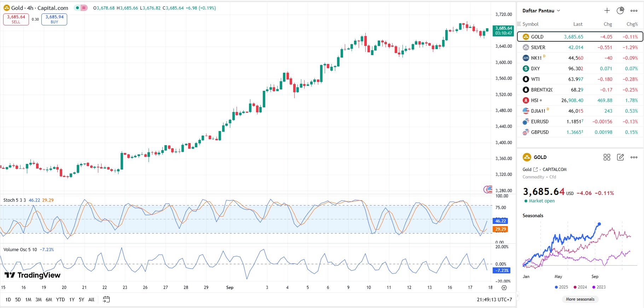This screenshot has height=308, width=644.
Task: Click the More seasonals button
Action: [580, 299]
